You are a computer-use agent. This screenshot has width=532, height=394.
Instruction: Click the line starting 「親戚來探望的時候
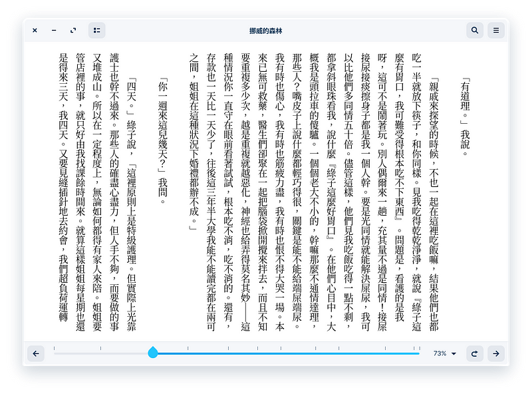point(434,205)
